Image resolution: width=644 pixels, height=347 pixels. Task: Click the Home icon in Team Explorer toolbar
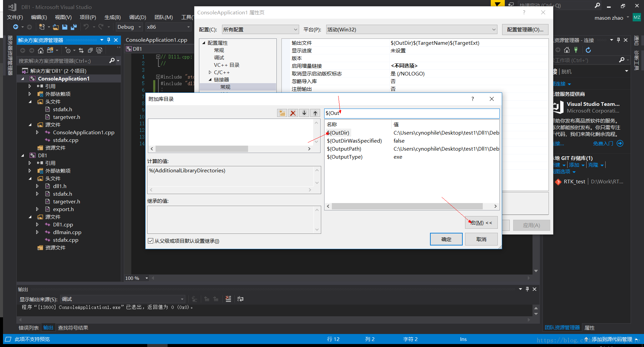(x=567, y=50)
